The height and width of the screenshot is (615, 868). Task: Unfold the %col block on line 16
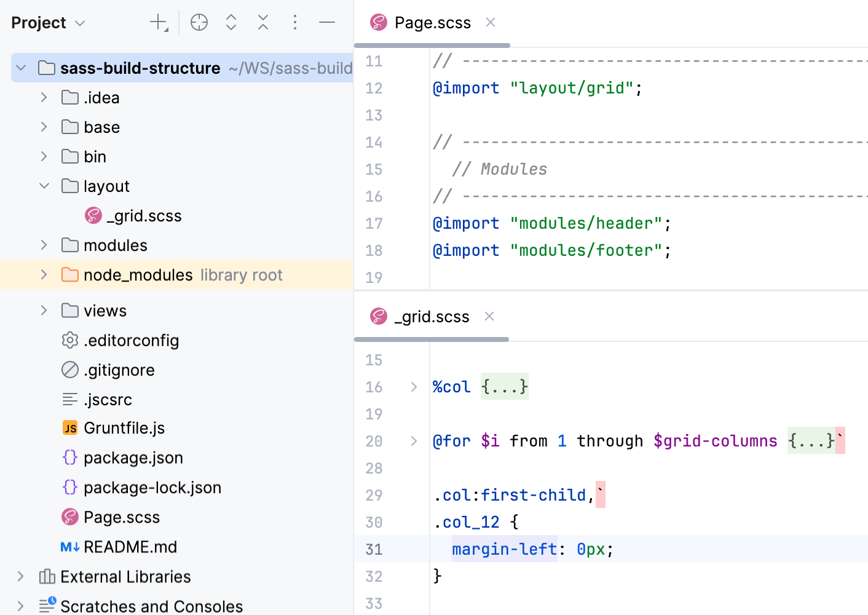(412, 387)
